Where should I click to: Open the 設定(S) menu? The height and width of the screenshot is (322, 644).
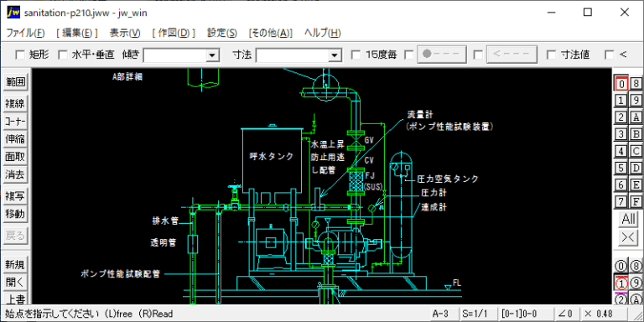222,34
